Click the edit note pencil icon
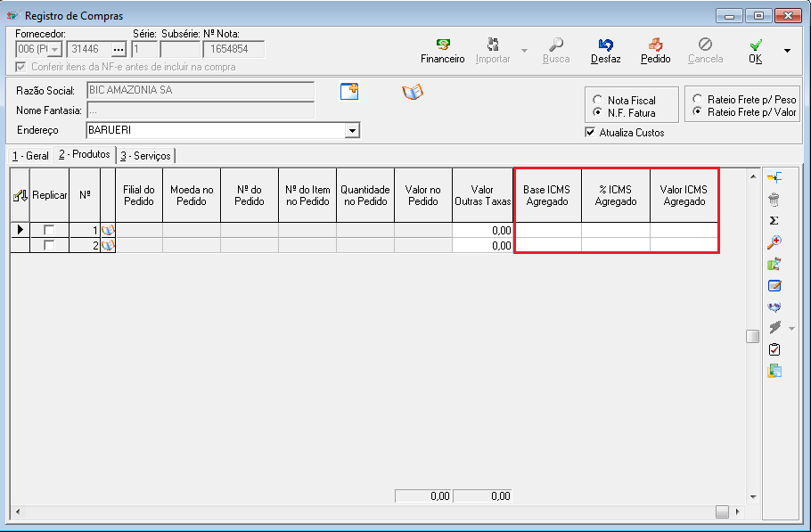811x532 pixels. [x=774, y=285]
